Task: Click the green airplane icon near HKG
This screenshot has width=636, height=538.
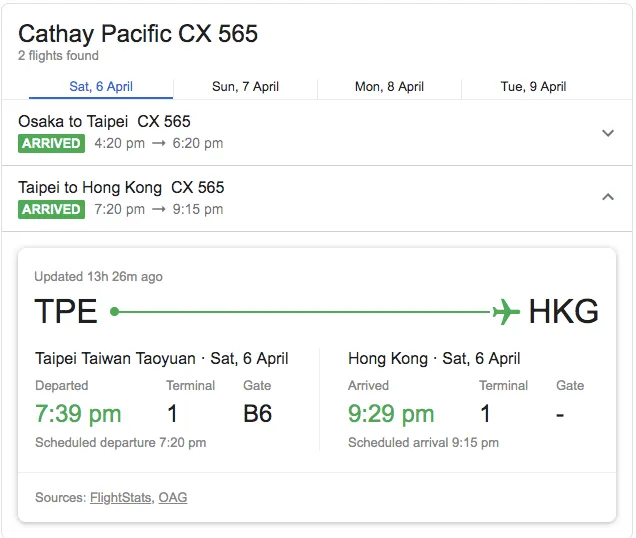Action: coord(506,312)
